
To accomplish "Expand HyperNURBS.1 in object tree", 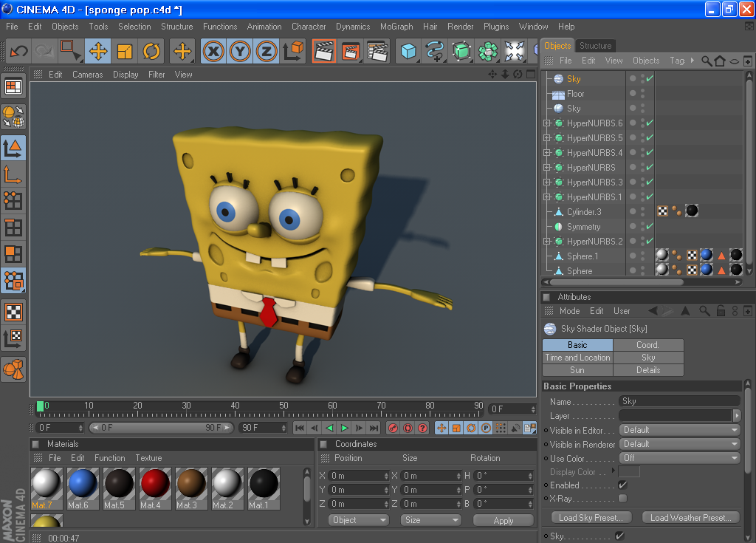I will [x=547, y=197].
